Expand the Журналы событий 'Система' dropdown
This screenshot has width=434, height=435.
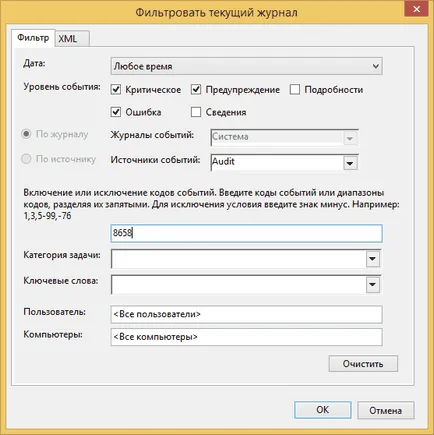coord(350,138)
